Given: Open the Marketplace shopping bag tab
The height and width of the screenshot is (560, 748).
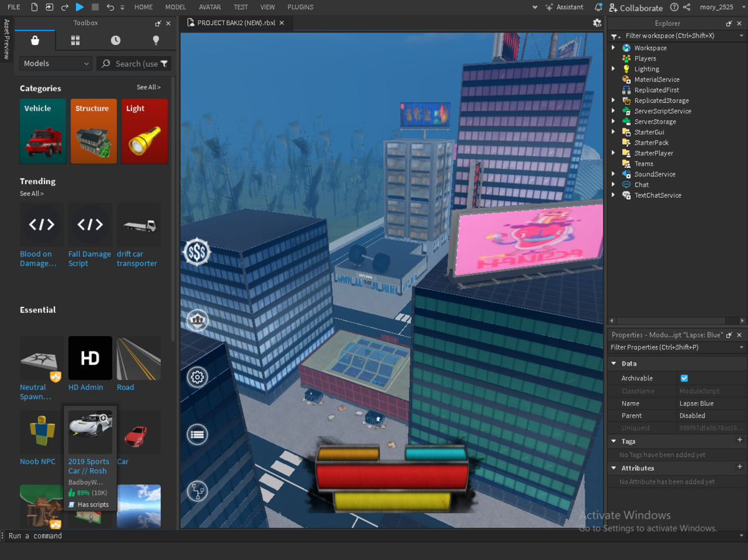Looking at the screenshot, I should tap(35, 41).
